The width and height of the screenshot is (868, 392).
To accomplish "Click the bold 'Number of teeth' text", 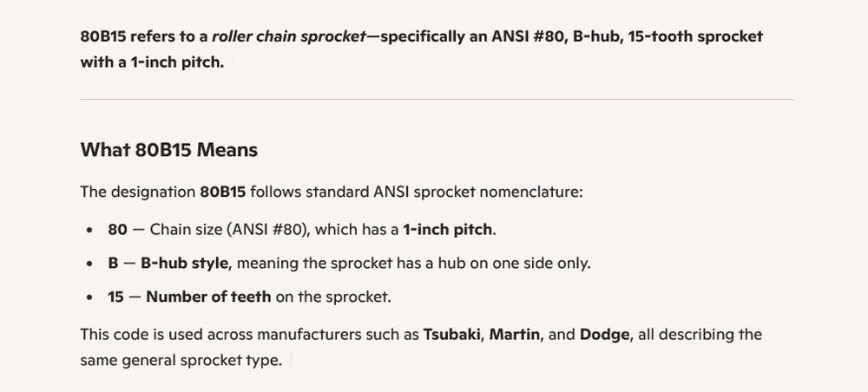I will (208, 297).
